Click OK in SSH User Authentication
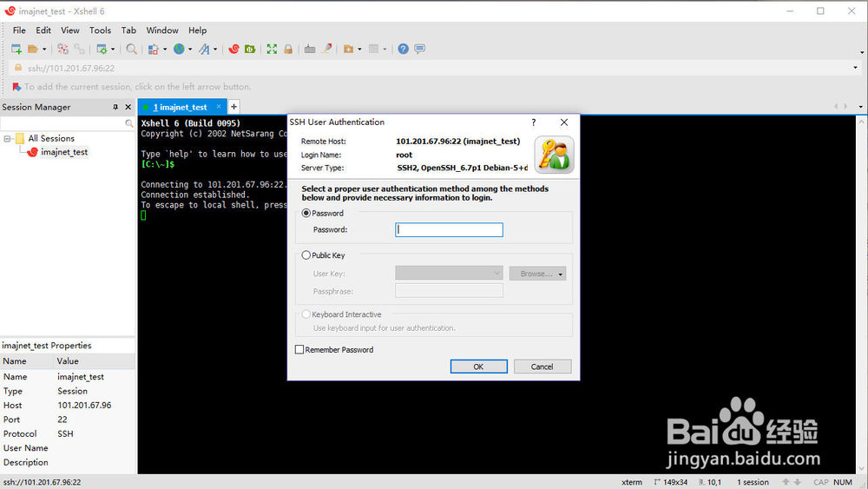 click(x=479, y=367)
